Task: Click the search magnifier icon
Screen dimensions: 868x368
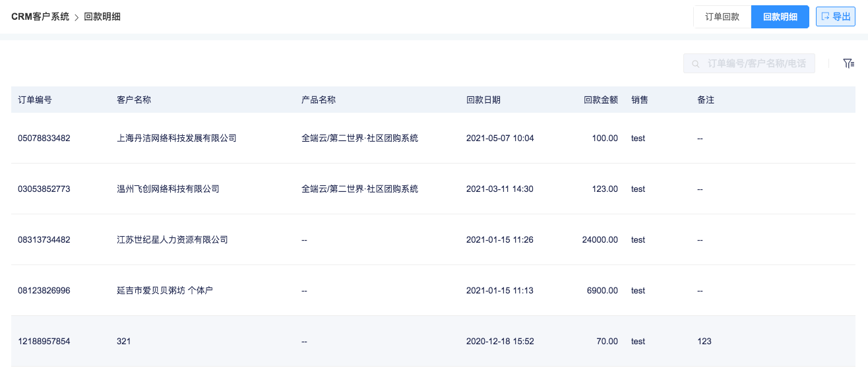Action: (x=696, y=64)
